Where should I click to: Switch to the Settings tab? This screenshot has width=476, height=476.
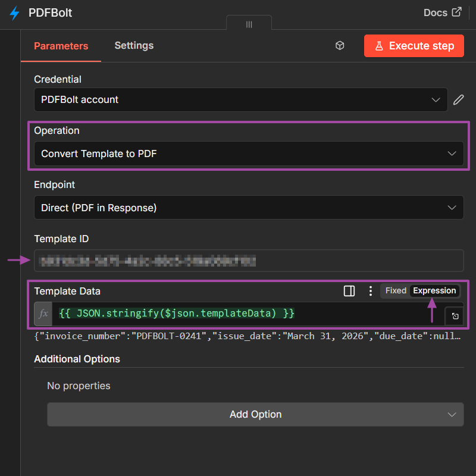tap(133, 45)
